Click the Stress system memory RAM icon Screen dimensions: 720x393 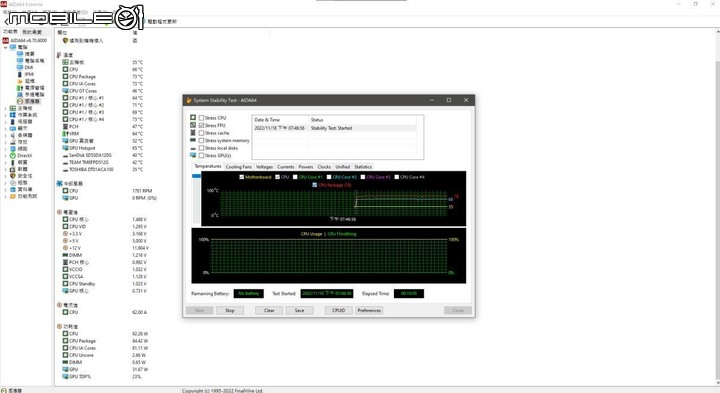pos(193,140)
